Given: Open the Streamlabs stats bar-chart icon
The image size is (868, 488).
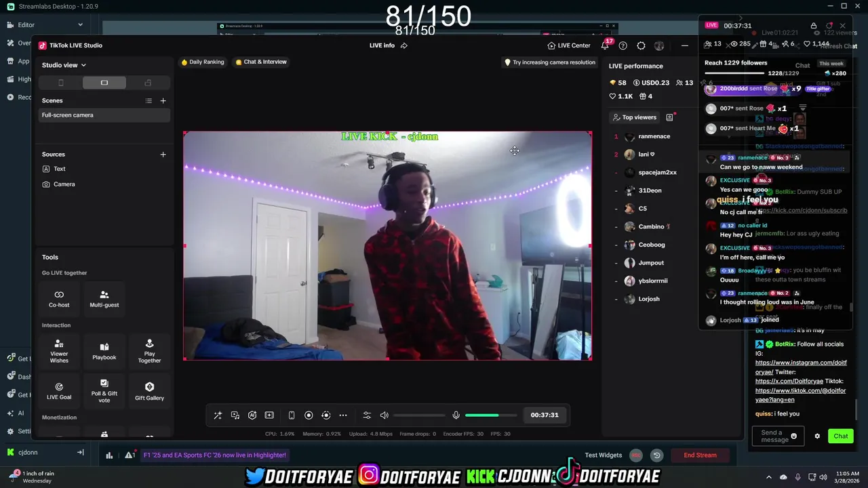Looking at the screenshot, I should tap(109, 455).
